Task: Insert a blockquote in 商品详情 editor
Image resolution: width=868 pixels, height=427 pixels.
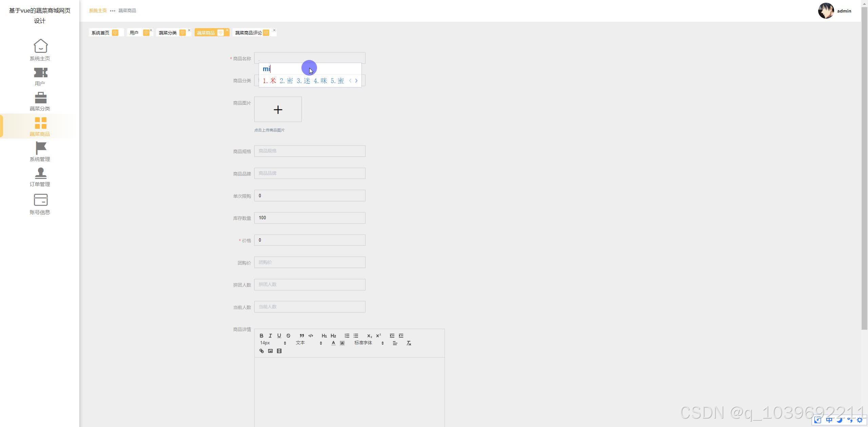Action: 301,335
